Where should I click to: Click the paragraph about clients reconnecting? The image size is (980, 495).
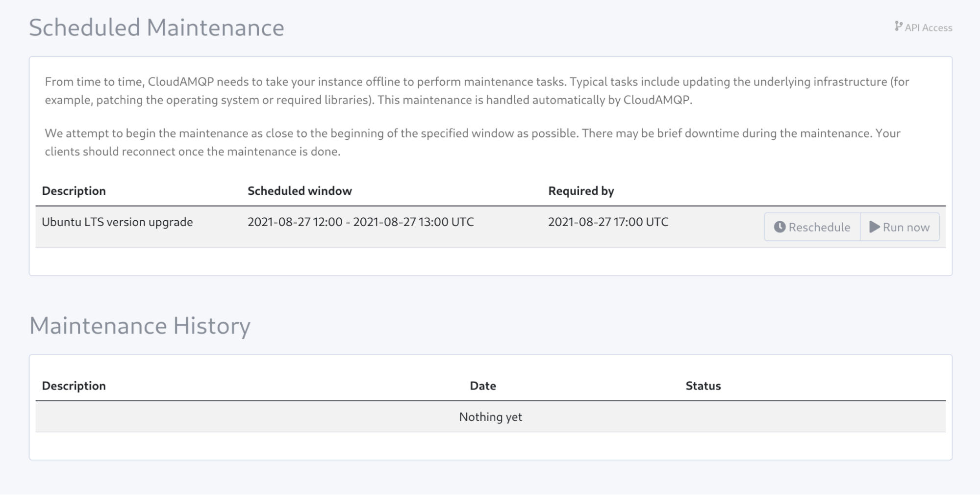[x=473, y=142]
